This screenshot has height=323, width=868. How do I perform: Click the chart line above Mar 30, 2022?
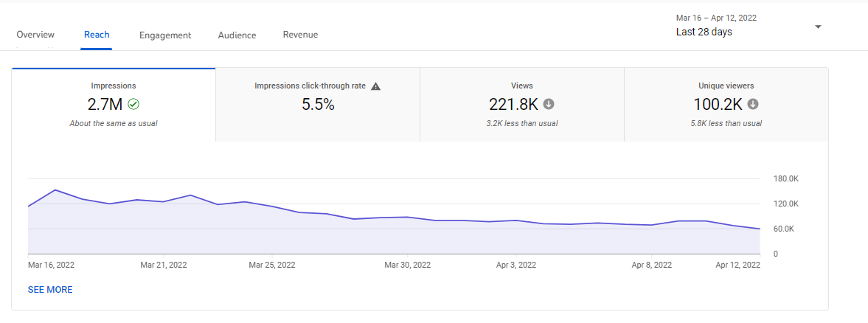pos(406,218)
